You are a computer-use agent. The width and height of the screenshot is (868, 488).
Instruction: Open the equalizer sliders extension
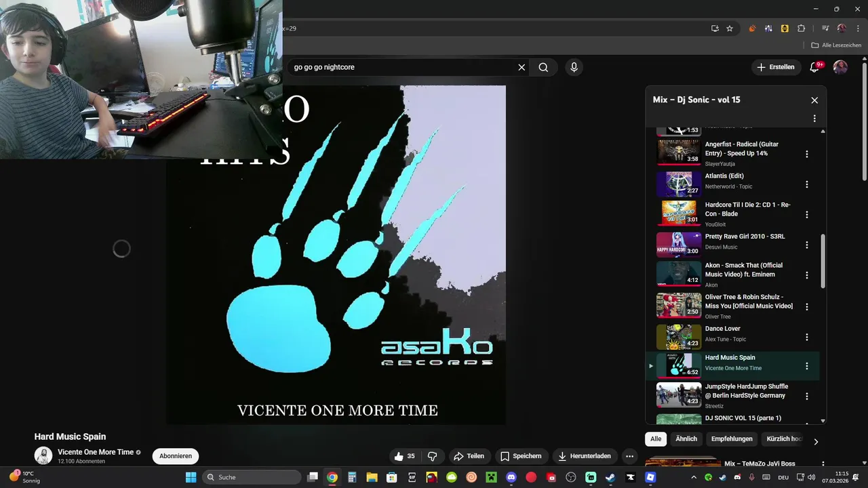click(x=768, y=28)
